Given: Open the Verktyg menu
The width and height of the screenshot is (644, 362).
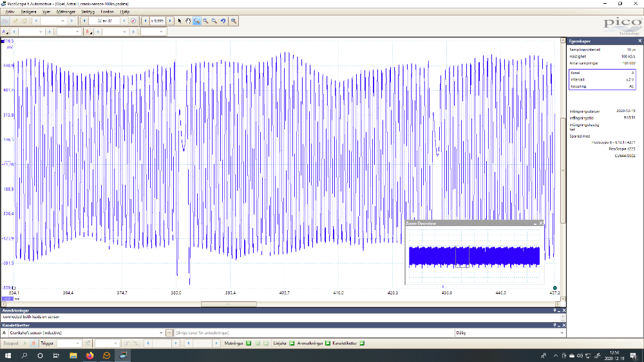Looking at the screenshot, I should (x=88, y=12).
